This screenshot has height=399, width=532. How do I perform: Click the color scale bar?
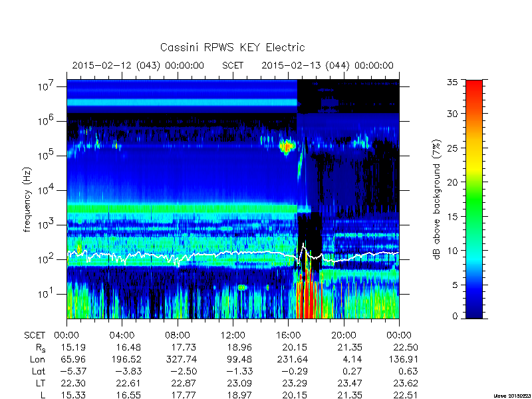pyautogui.click(x=474, y=199)
